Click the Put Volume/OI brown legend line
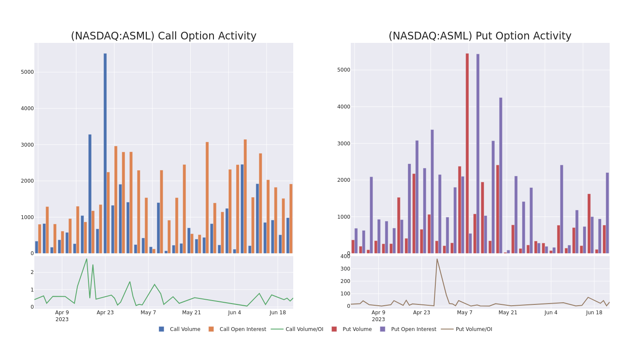This screenshot has height=343, width=644. (x=447, y=329)
